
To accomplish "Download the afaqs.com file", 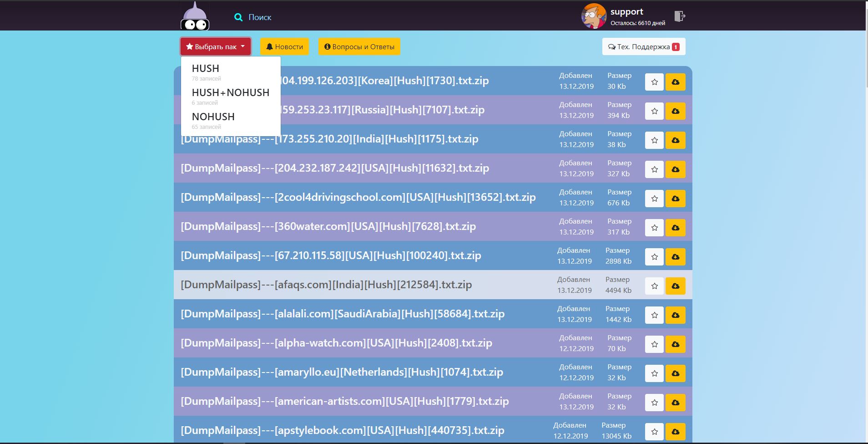I will [x=675, y=286].
